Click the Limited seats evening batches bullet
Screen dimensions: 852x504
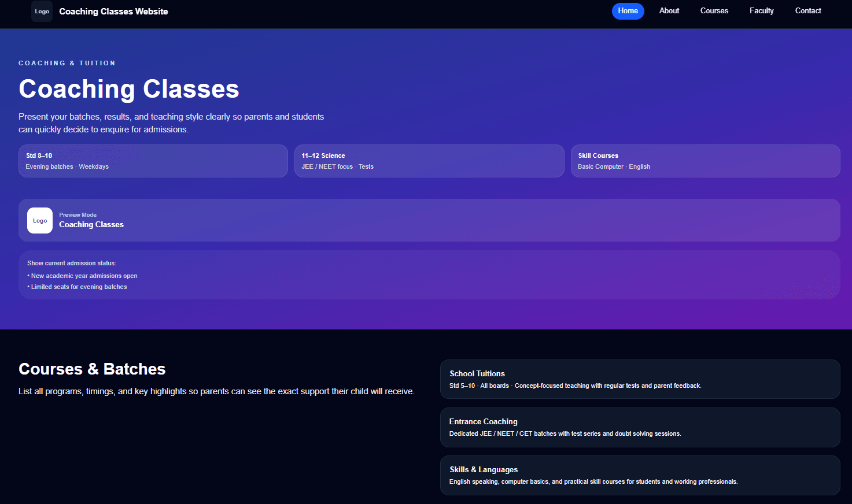78,286
